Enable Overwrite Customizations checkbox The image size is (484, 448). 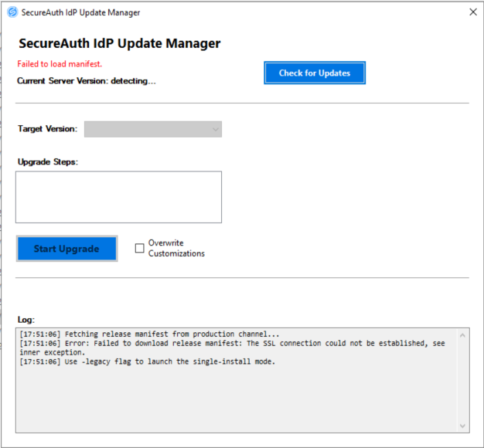pyautogui.click(x=139, y=248)
